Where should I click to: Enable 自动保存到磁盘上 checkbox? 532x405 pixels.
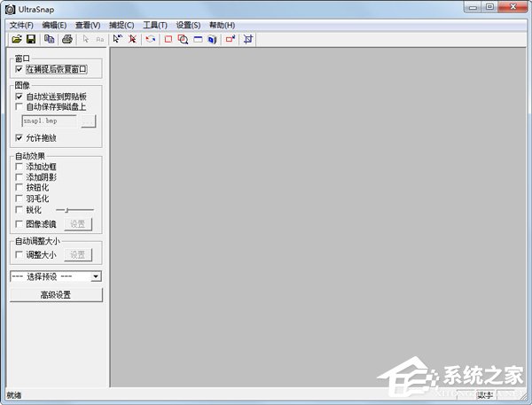(19, 107)
